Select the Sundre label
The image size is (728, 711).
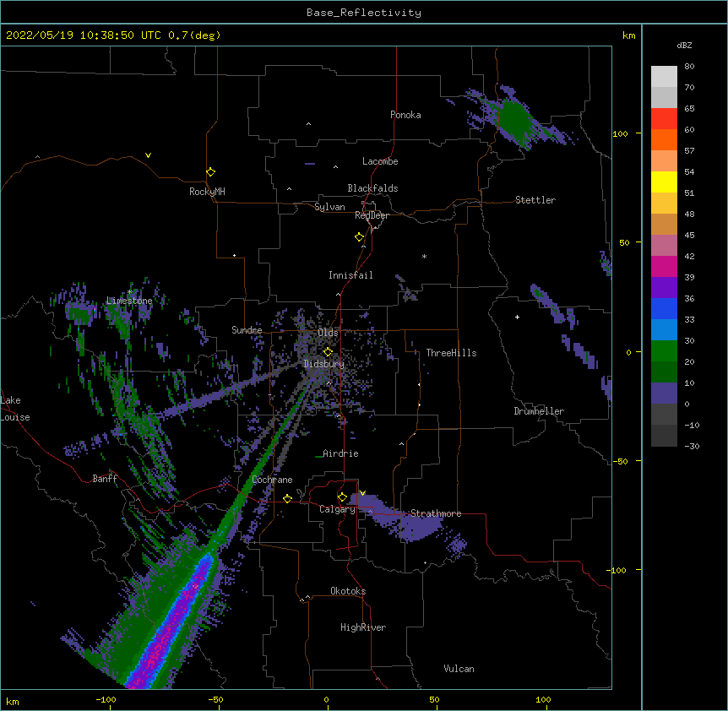click(247, 330)
